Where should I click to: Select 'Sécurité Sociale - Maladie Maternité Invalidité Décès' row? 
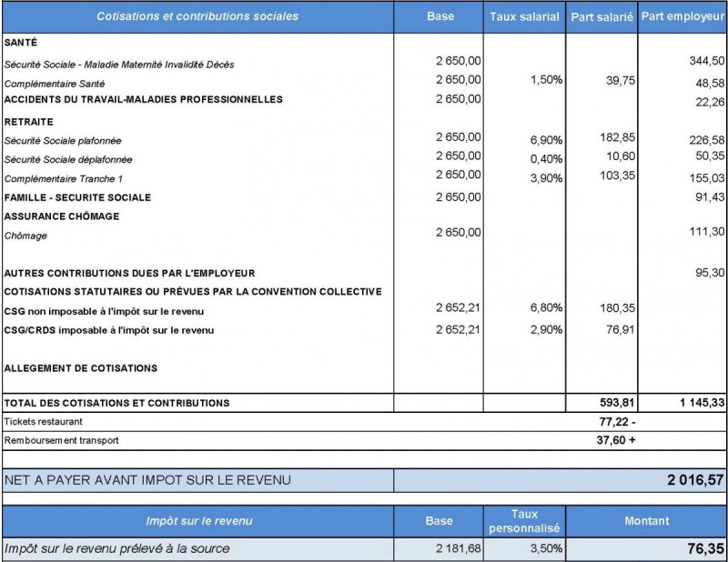tap(119, 65)
